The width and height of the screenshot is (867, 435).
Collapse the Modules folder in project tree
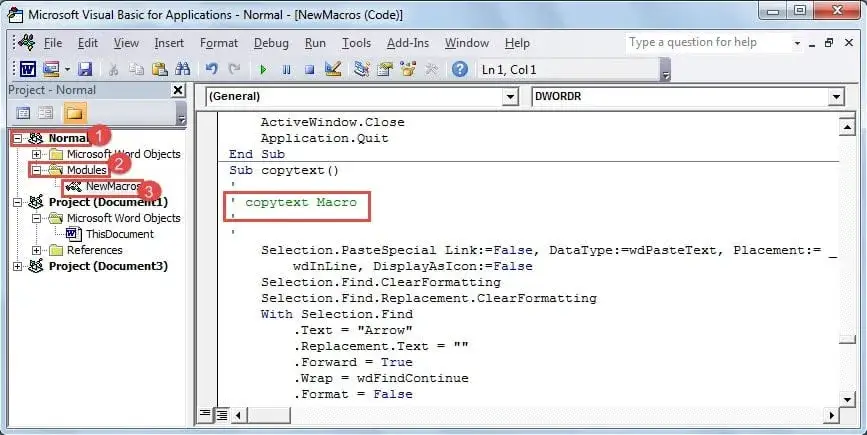tap(37, 170)
